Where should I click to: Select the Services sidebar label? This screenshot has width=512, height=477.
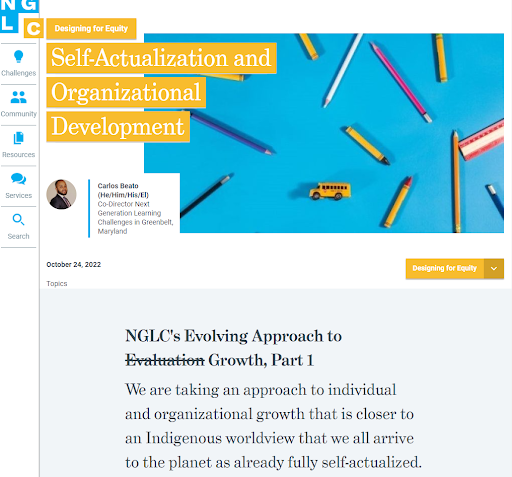19,195
